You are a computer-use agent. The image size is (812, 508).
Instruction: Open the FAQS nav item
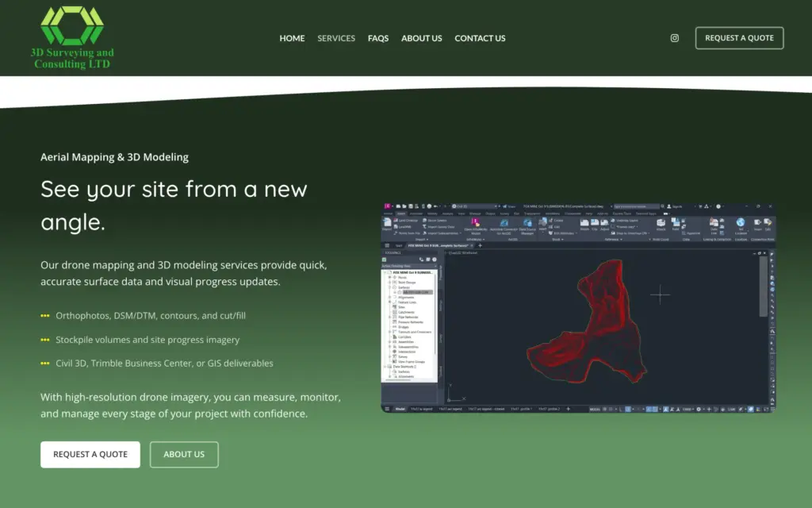378,38
